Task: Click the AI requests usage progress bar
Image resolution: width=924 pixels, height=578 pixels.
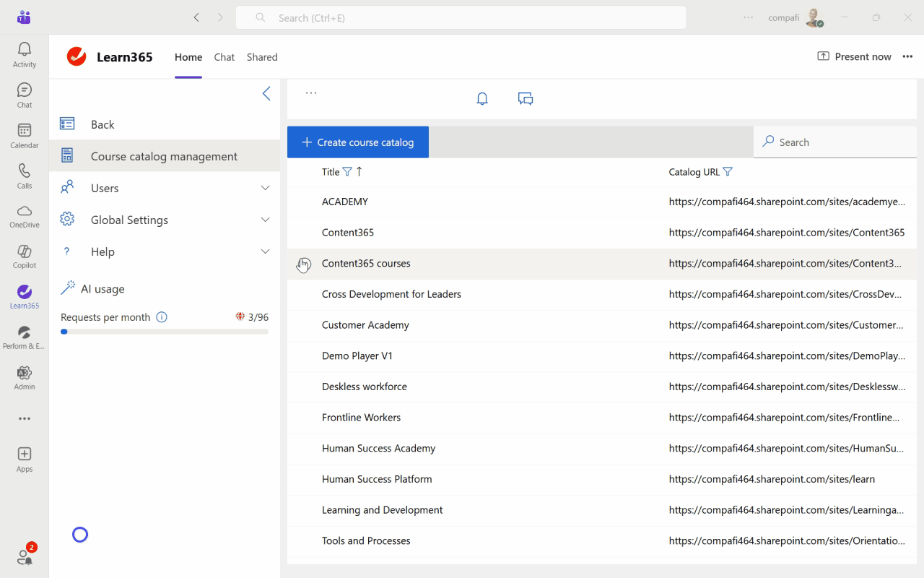Action: [x=165, y=332]
